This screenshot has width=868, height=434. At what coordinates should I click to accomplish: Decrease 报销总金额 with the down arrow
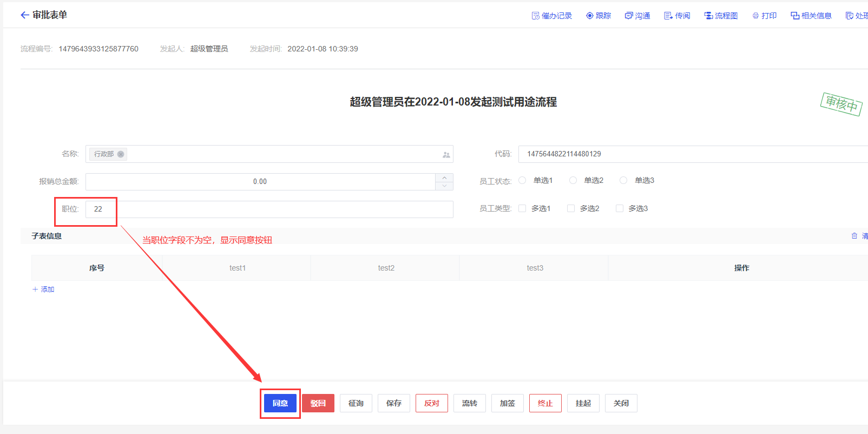(x=444, y=186)
